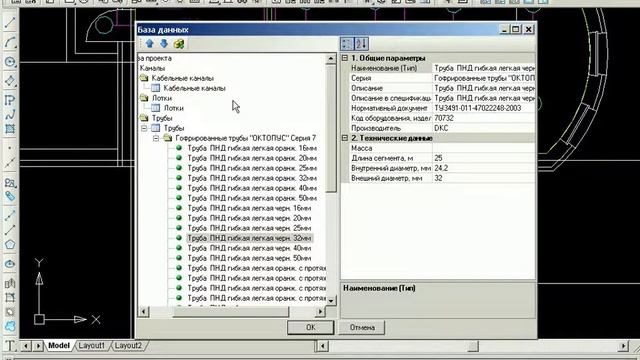Viewport: 640px width, 360px height.
Task: Click tree scroll up arrow
Action: pos(331,59)
